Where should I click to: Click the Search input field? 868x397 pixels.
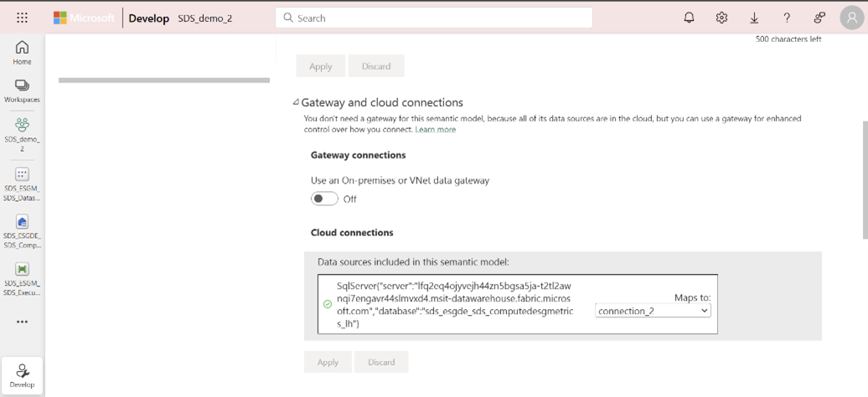coord(434,18)
